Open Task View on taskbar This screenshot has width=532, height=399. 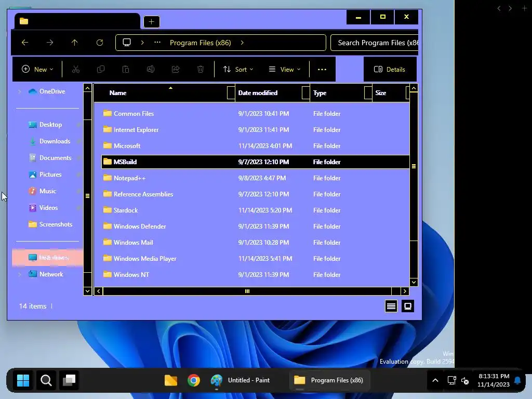[69, 380]
